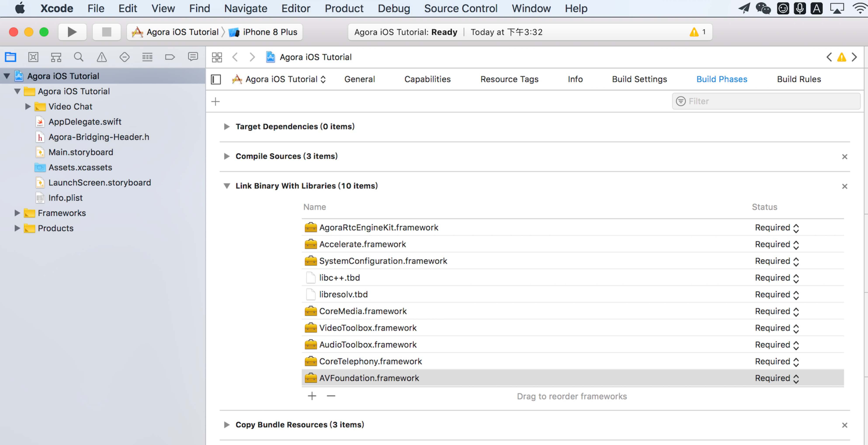868x445 pixels.
Task: Collapse Link Binary With Libraries section
Action: coord(227,186)
